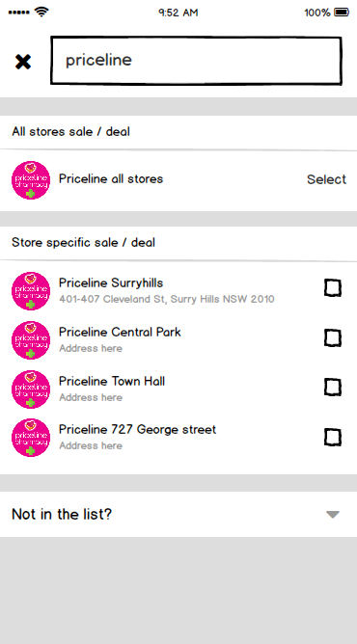357x644 pixels.
Task: Tap the Priceline 727 George street logo
Action: pyautogui.click(x=31, y=438)
